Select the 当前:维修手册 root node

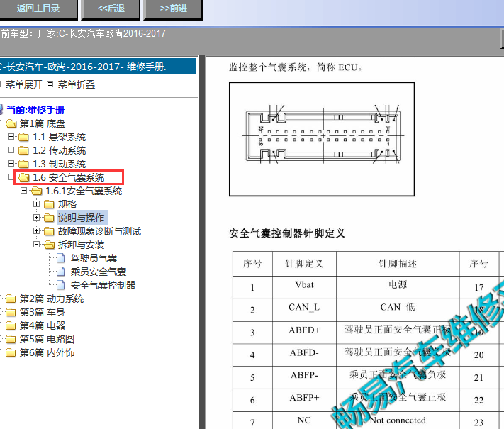point(35,110)
